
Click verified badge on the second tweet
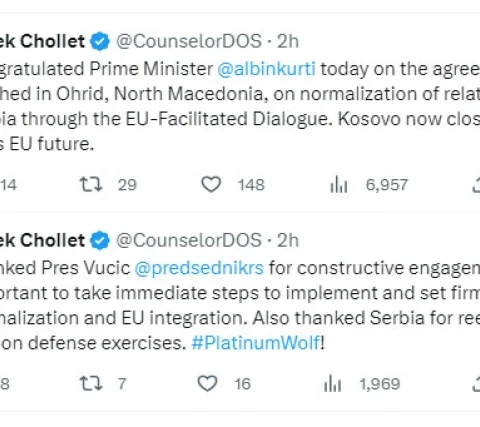pos(100,240)
